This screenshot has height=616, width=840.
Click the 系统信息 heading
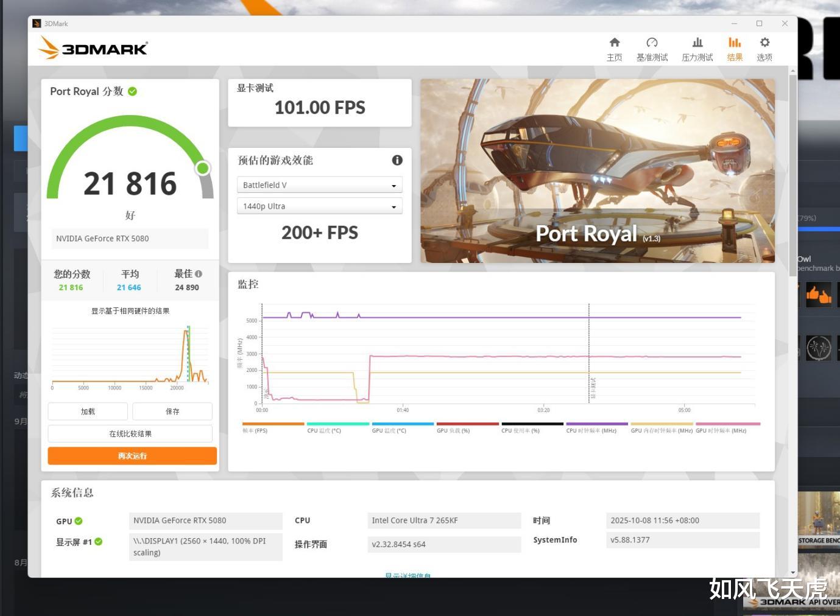[72, 493]
